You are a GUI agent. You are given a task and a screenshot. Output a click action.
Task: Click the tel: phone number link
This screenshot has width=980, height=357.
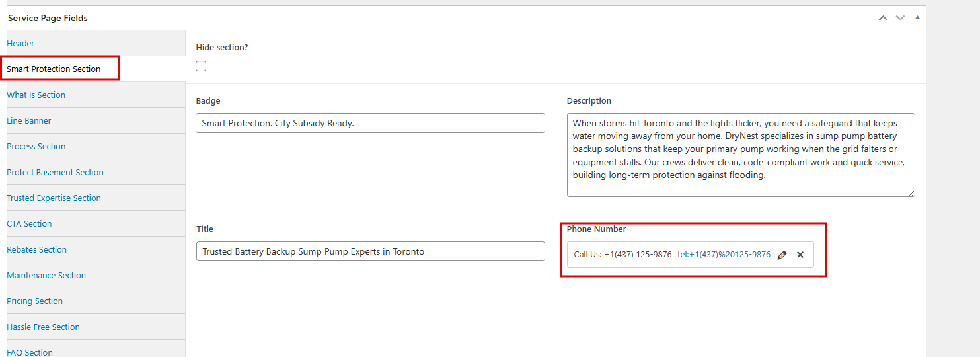724,255
